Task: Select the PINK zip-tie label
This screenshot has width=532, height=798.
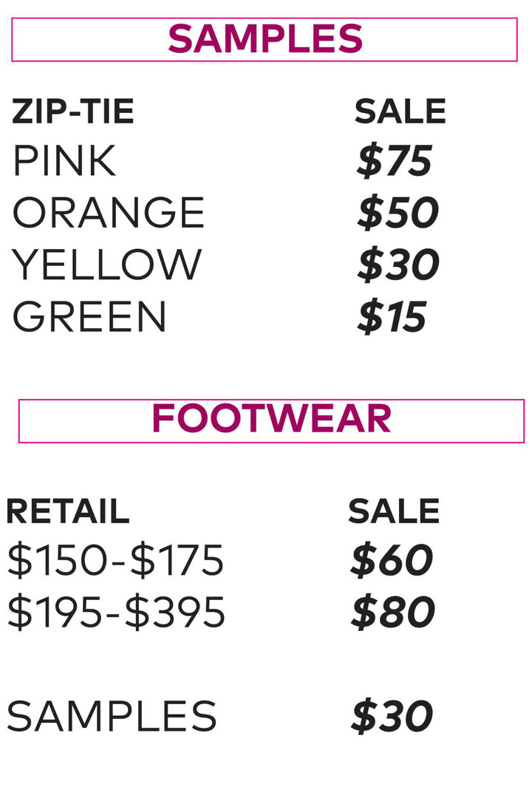Action: click(x=64, y=161)
